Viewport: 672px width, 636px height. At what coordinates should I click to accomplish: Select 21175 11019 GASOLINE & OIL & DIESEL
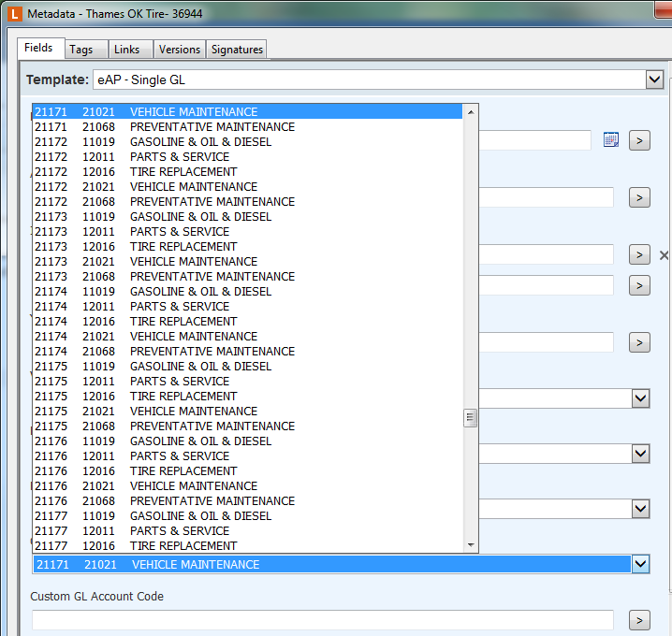(248, 367)
